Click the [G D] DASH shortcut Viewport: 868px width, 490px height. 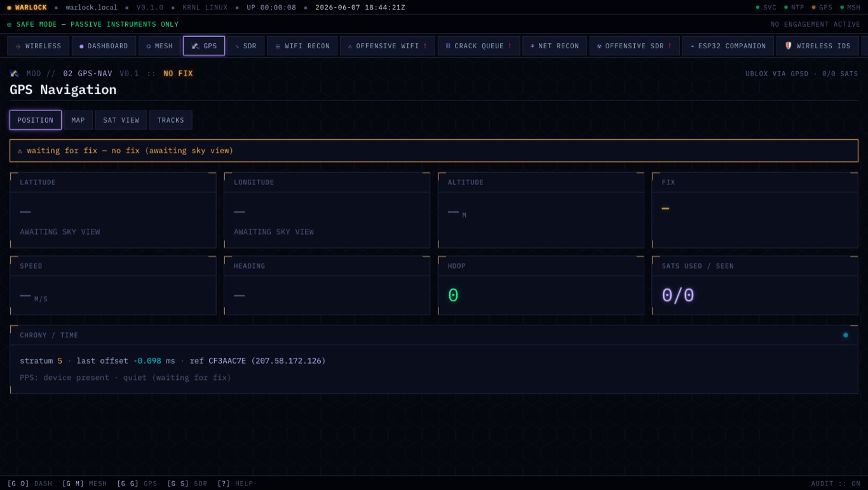click(30, 484)
